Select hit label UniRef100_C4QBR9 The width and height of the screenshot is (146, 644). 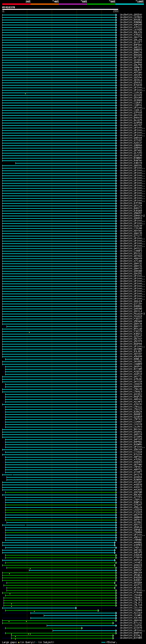[131, 364]
